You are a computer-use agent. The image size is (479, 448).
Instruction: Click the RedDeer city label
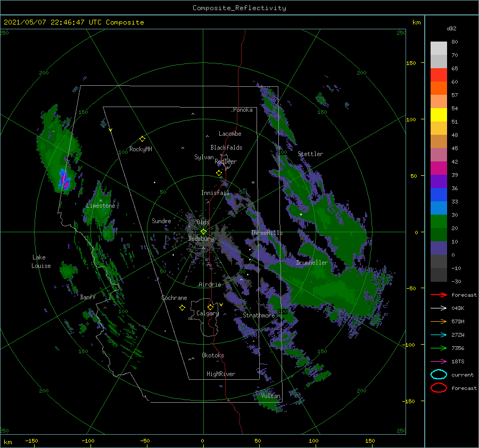click(x=226, y=161)
